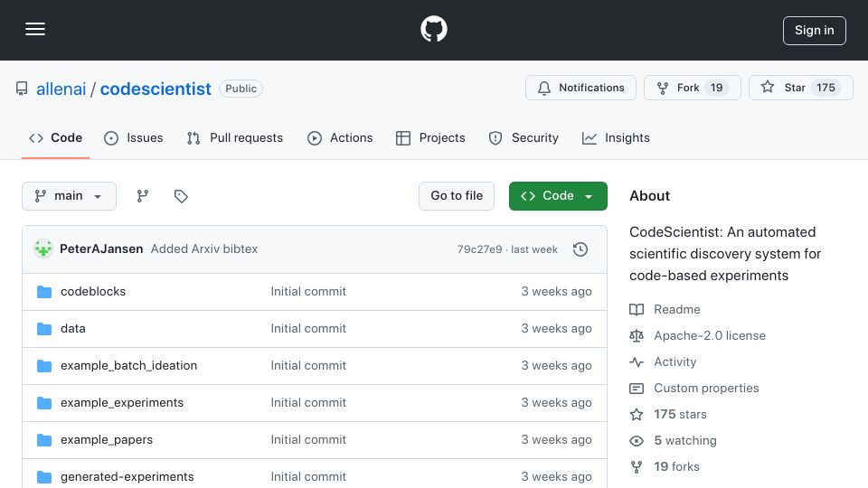Click the Custom properties note icon

coord(637,389)
